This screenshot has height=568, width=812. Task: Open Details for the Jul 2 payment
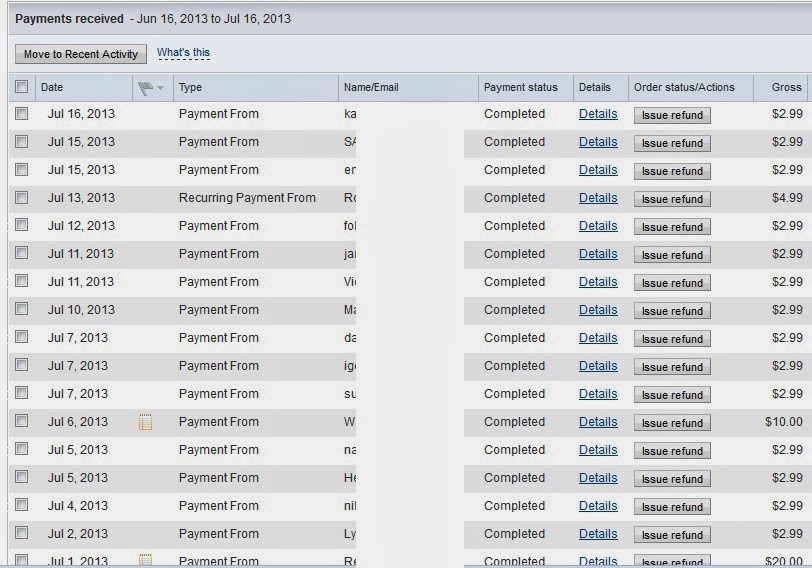(x=598, y=534)
